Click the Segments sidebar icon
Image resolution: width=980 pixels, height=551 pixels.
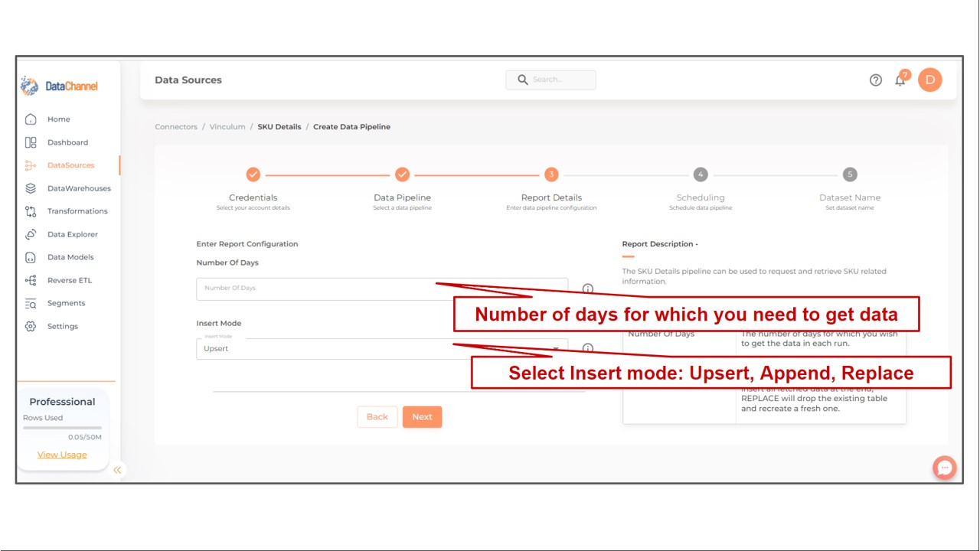(31, 303)
